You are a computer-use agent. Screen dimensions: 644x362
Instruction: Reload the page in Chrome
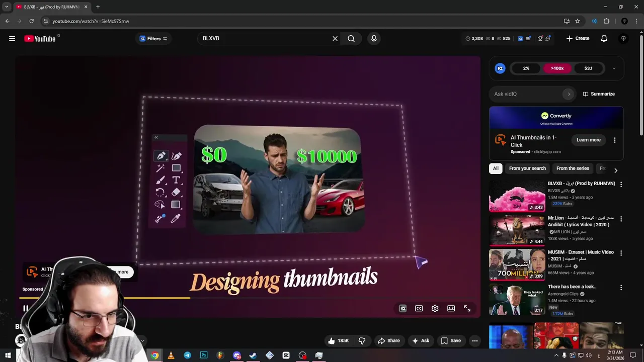click(x=31, y=21)
